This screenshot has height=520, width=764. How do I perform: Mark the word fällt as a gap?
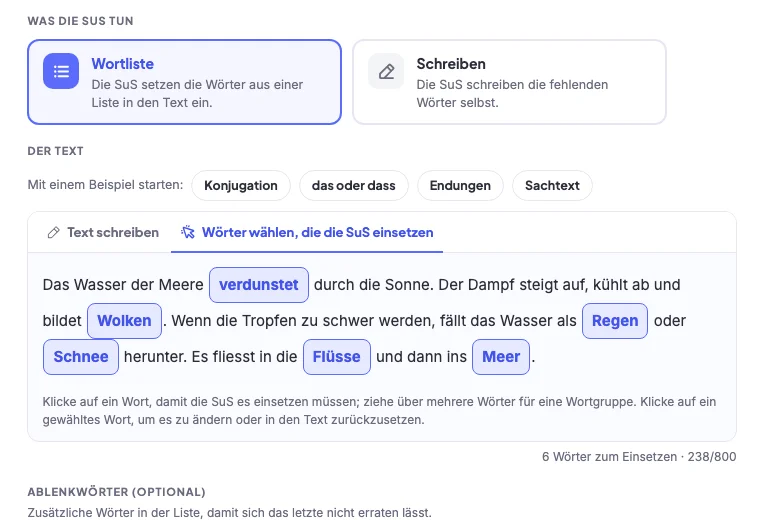tap(454, 321)
